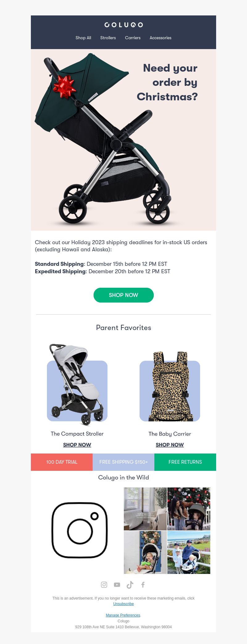This screenshot has width=247, height=644.
Task: Open the Accessories menu item
Action: (x=161, y=38)
